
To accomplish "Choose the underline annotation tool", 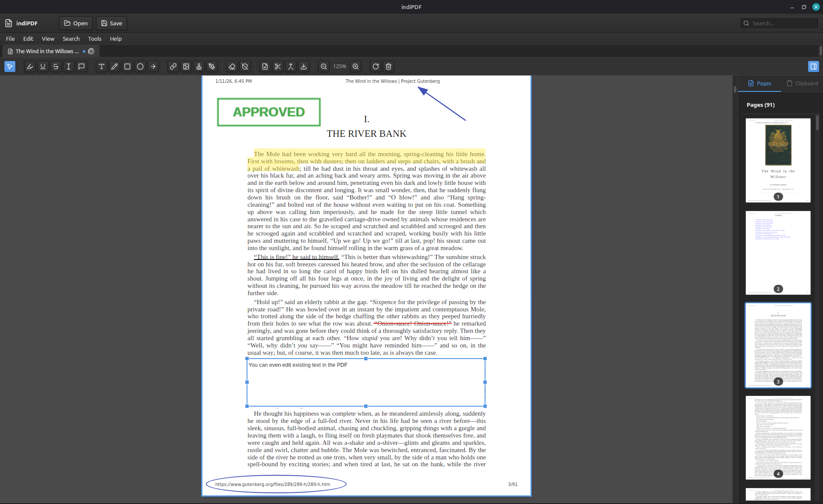I will click(x=43, y=66).
